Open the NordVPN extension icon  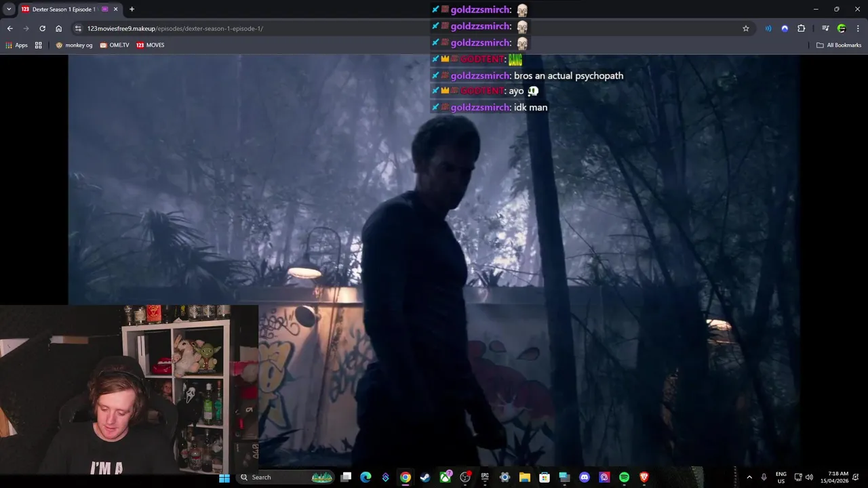click(x=785, y=28)
